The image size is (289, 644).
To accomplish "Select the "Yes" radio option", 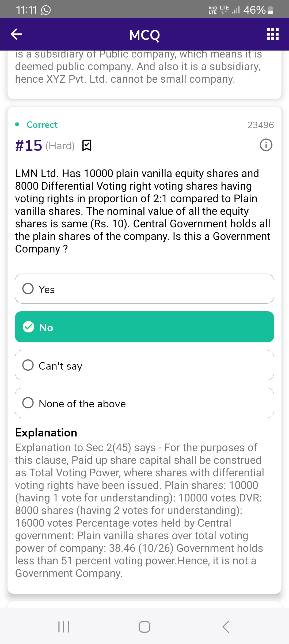I will [x=28, y=289].
